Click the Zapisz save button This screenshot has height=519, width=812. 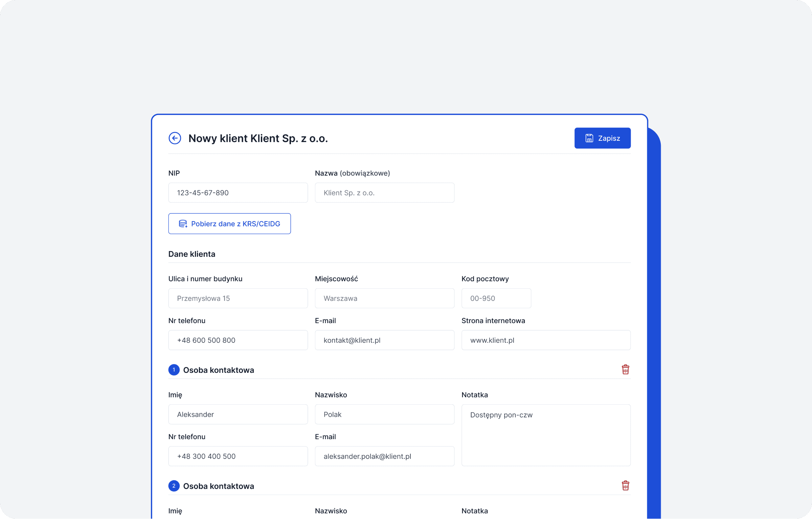[x=602, y=138]
